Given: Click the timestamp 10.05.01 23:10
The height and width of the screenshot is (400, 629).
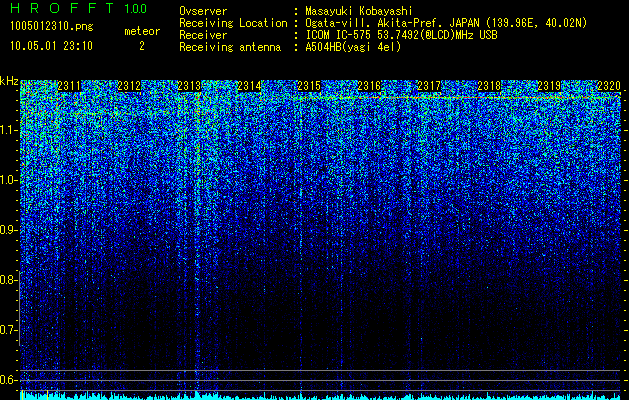Looking at the screenshot, I should pyautogui.click(x=51, y=46).
